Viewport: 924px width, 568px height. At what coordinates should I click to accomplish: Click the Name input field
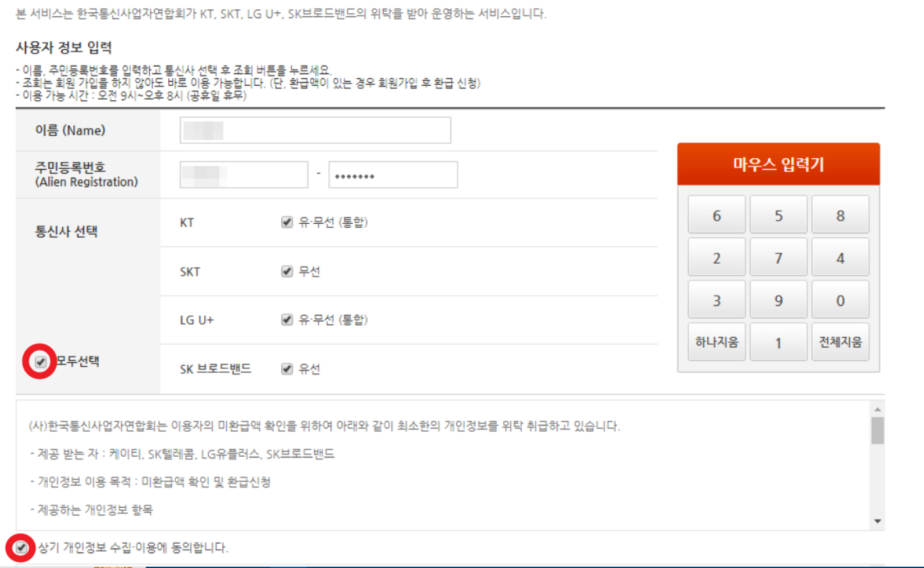tap(315, 130)
